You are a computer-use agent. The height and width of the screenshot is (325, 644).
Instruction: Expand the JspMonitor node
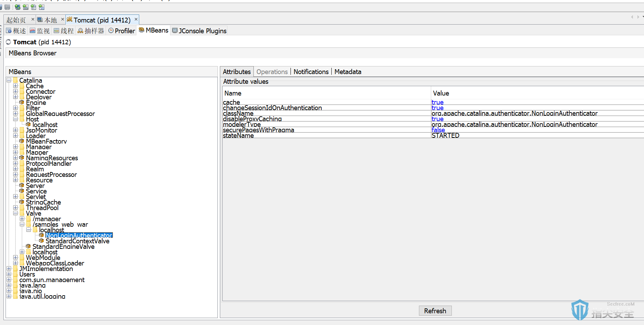(16, 130)
